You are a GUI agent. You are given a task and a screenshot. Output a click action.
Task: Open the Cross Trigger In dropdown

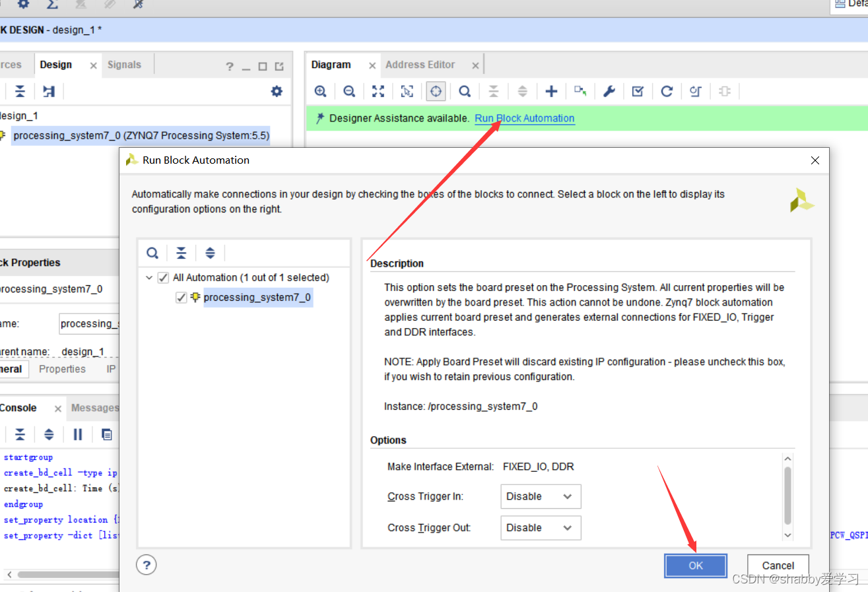pyautogui.click(x=541, y=496)
